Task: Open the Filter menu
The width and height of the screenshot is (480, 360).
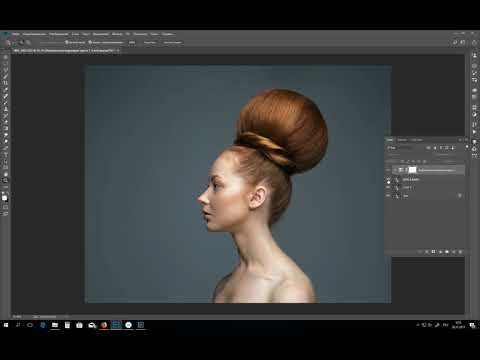Action: (x=117, y=34)
